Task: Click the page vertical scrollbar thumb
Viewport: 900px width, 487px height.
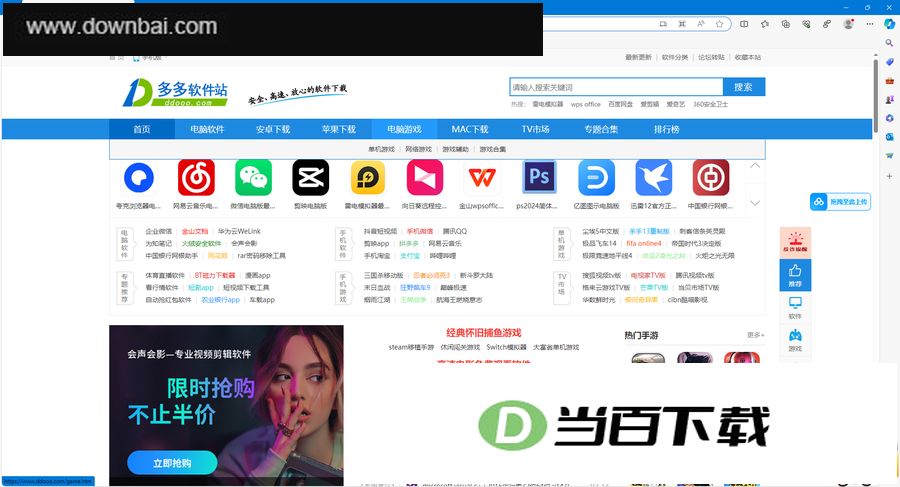Action: click(x=876, y=95)
